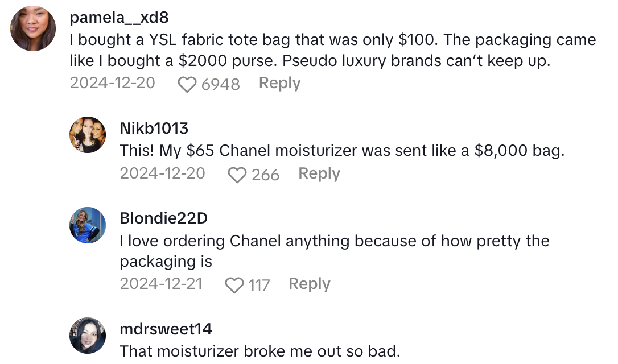Click the "That moisturizer broke me out" comment

(260, 351)
